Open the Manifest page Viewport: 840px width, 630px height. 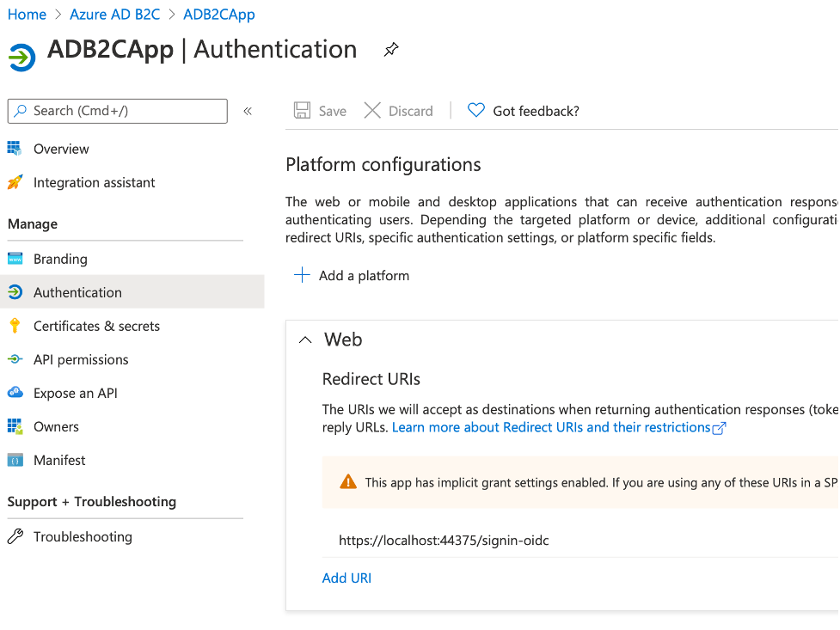[59, 460]
